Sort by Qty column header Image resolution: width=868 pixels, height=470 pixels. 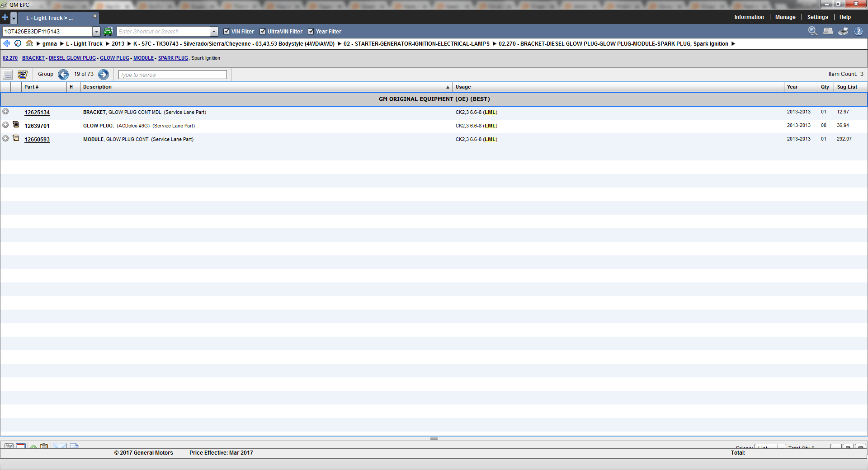pyautogui.click(x=826, y=87)
